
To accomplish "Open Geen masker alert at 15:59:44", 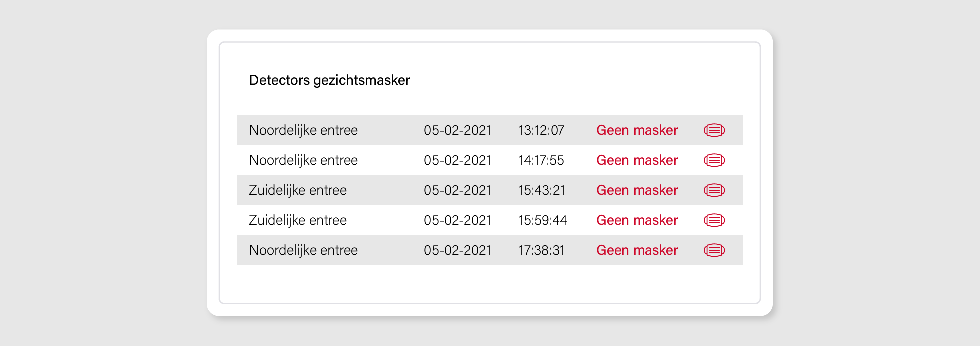I will [x=637, y=220].
